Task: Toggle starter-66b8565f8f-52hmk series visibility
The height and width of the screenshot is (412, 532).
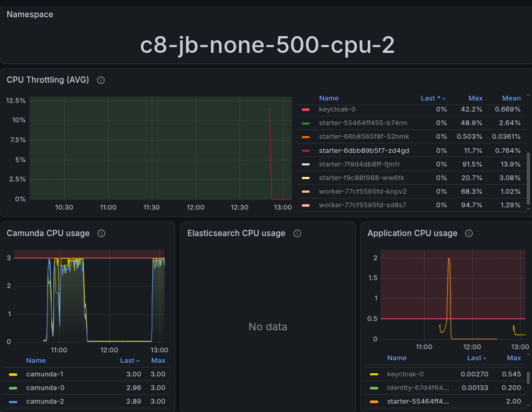Action: 364,137
